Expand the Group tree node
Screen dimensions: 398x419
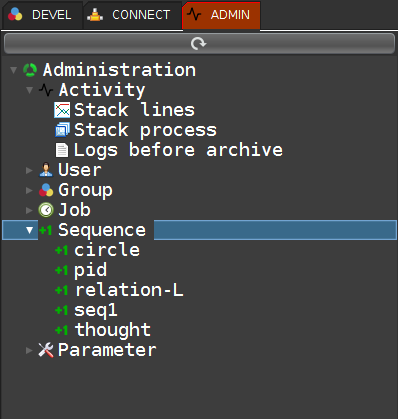tap(29, 190)
